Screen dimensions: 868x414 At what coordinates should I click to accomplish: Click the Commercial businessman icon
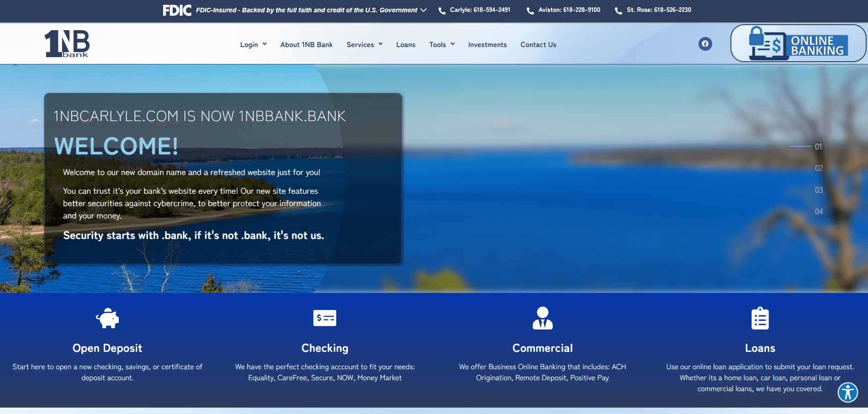click(542, 318)
